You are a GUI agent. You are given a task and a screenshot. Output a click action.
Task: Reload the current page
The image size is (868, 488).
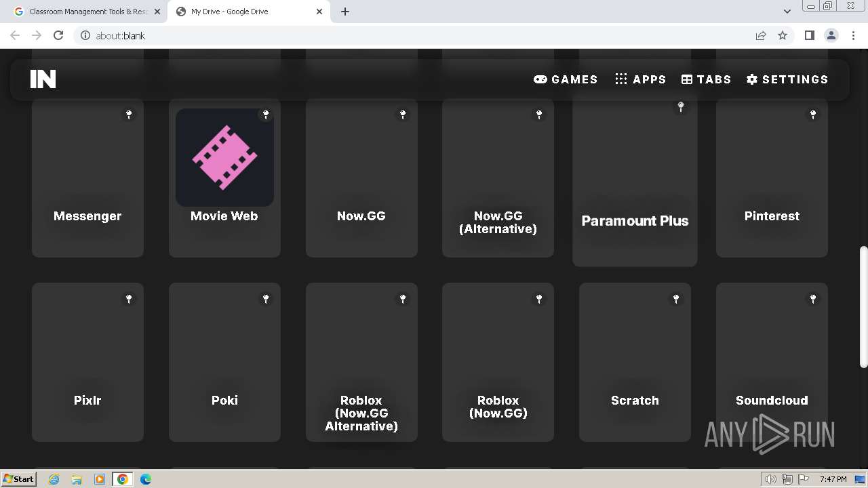tap(58, 35)
